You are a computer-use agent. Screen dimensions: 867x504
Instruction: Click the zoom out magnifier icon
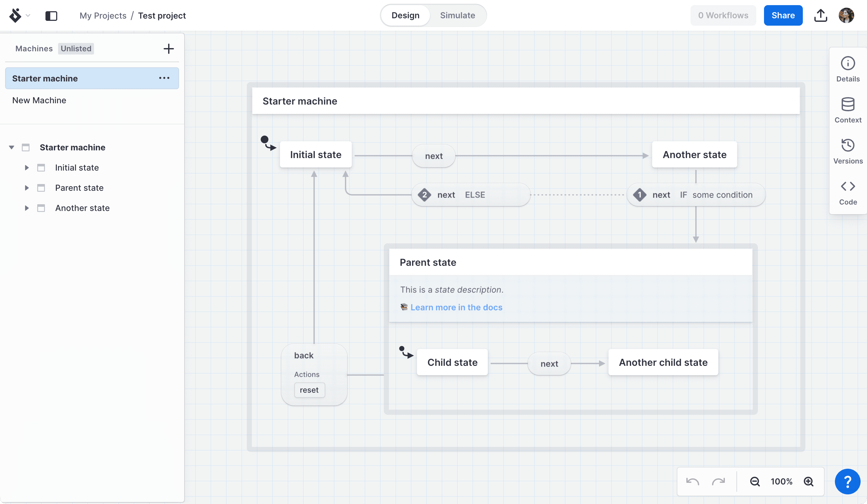click(755, 481)
